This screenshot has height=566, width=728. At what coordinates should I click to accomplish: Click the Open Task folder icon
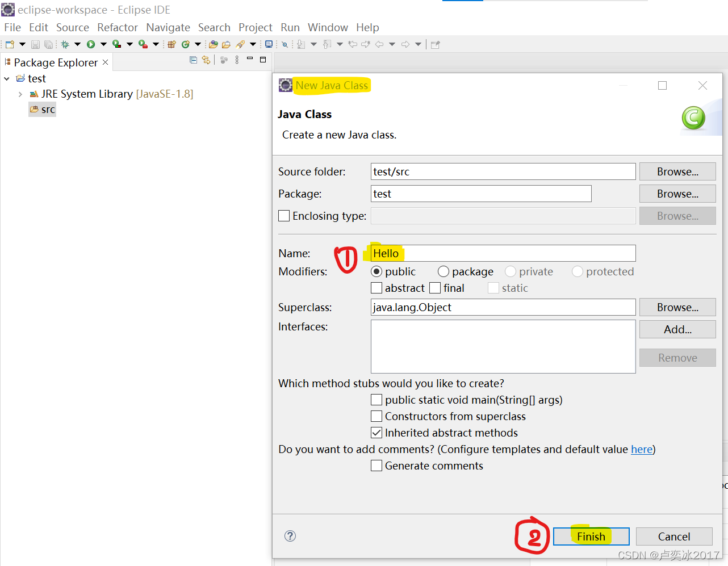click(226, 44)
